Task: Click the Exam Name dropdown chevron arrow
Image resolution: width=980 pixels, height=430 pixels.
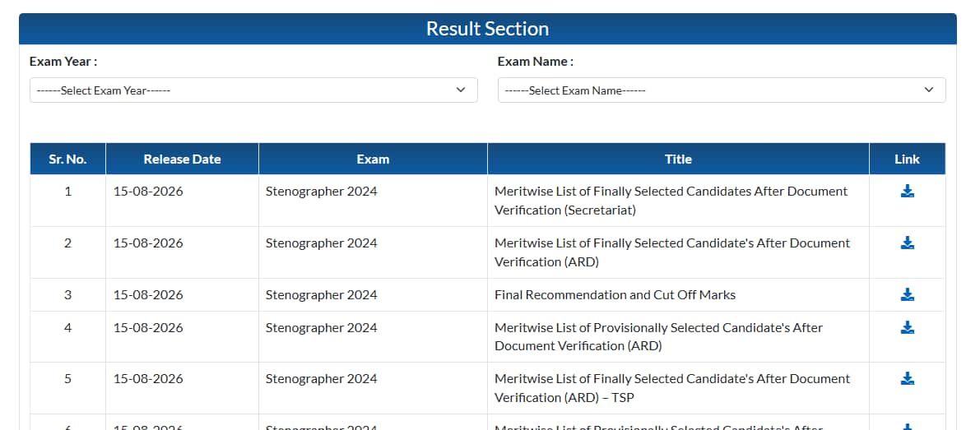Action: pyautogui.click(x=929, y=90)
